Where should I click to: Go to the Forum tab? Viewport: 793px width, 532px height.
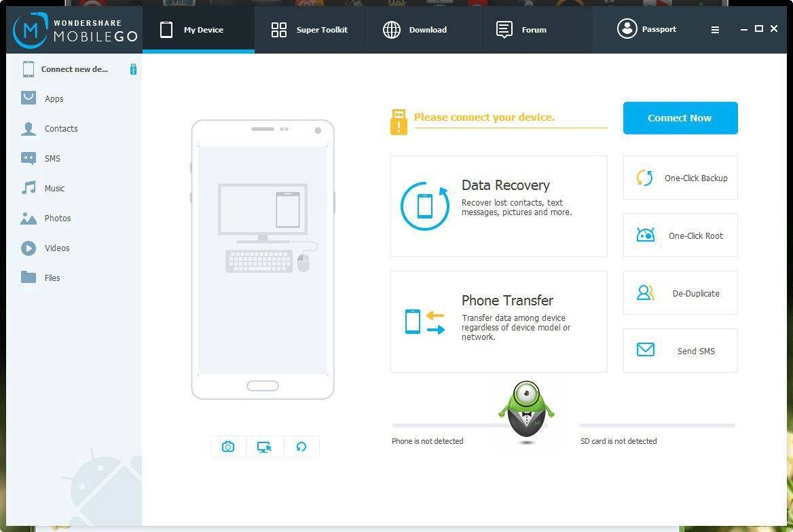[536, 30]
